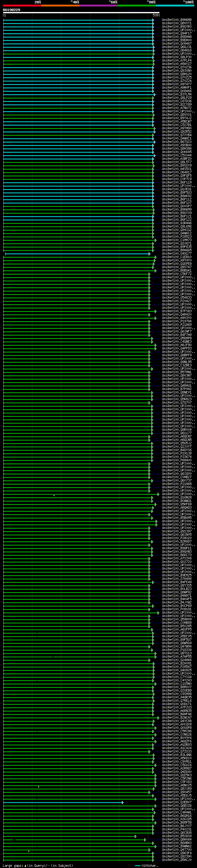Select the UniRef100_A5BCW7 hit label
This screenshot has width=197, height=868.
pos(177,121)
